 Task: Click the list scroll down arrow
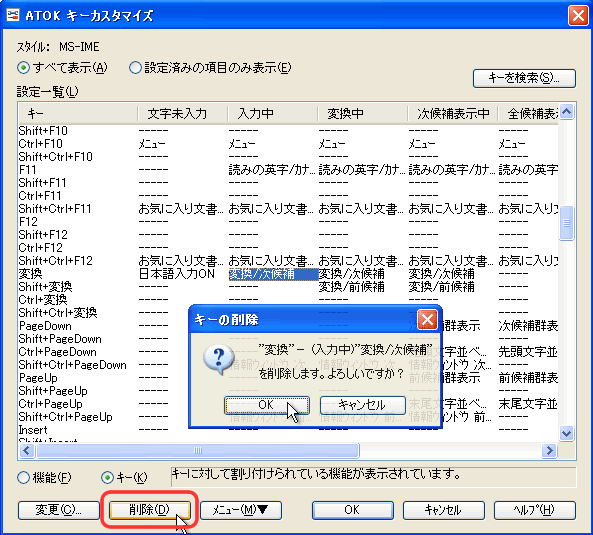[x=567, y=433]
